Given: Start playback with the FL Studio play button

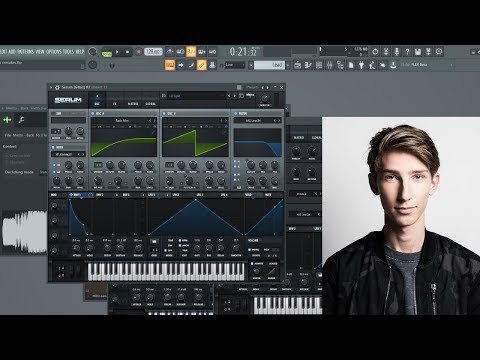Looking at the screenshot, I should click(117, 52).
